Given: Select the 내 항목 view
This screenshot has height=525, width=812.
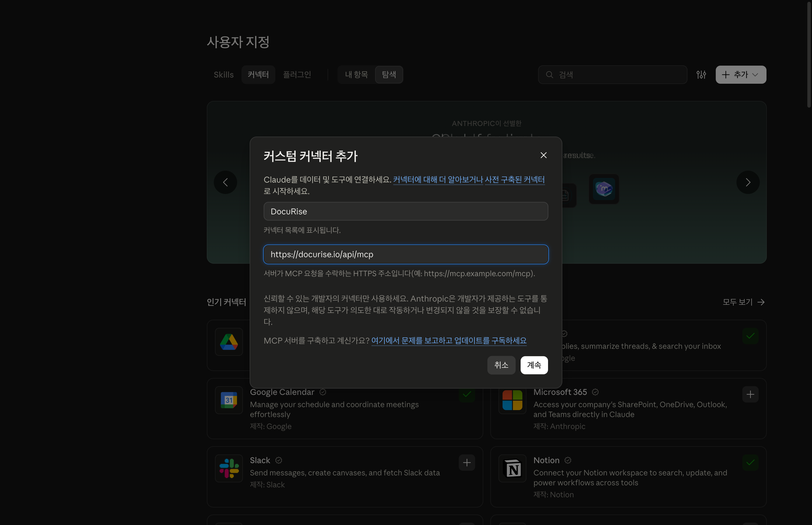Looking at the screenshot, I should pos(356,75).
